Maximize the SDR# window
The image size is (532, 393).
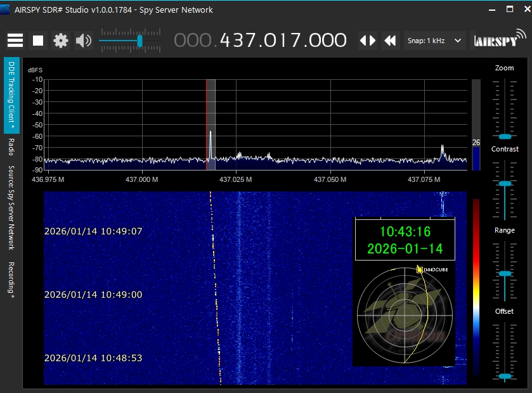coord(510,9)
